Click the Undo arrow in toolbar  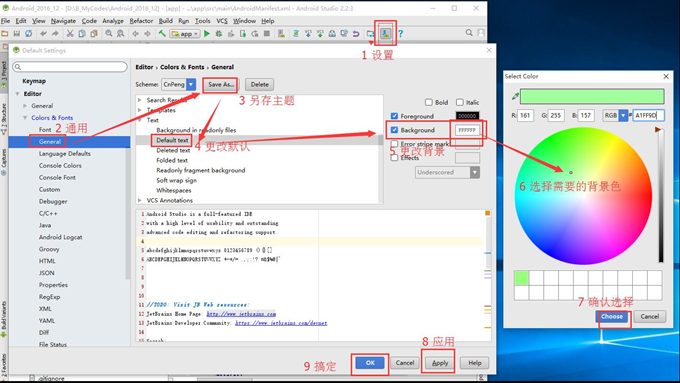43,33
